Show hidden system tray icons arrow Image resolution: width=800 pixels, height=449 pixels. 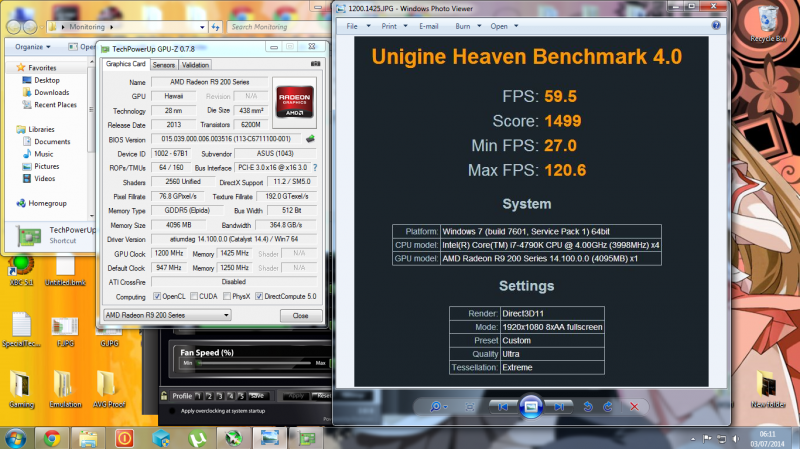click(x=693, y=438)
